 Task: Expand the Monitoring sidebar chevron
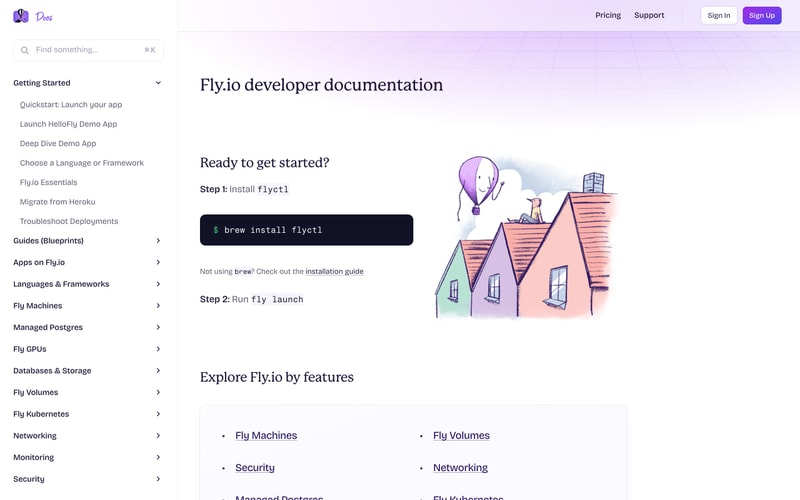pyautogui.click(x=158, y=457)
